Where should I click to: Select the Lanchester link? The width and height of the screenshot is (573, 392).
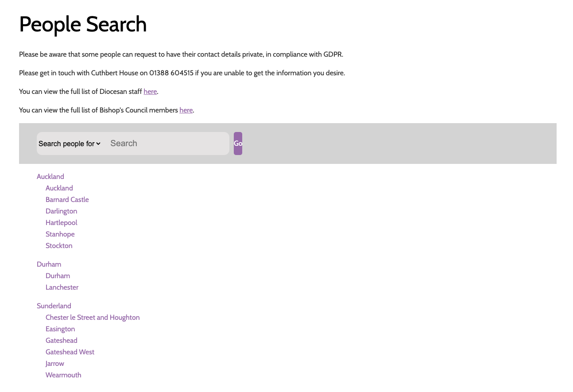[62, 287]
